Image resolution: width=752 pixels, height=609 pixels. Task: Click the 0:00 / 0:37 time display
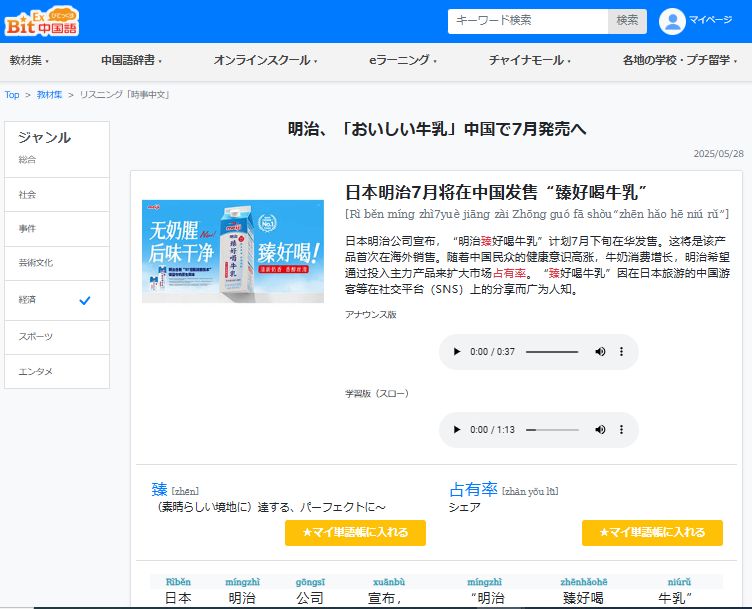click(492, 351)
